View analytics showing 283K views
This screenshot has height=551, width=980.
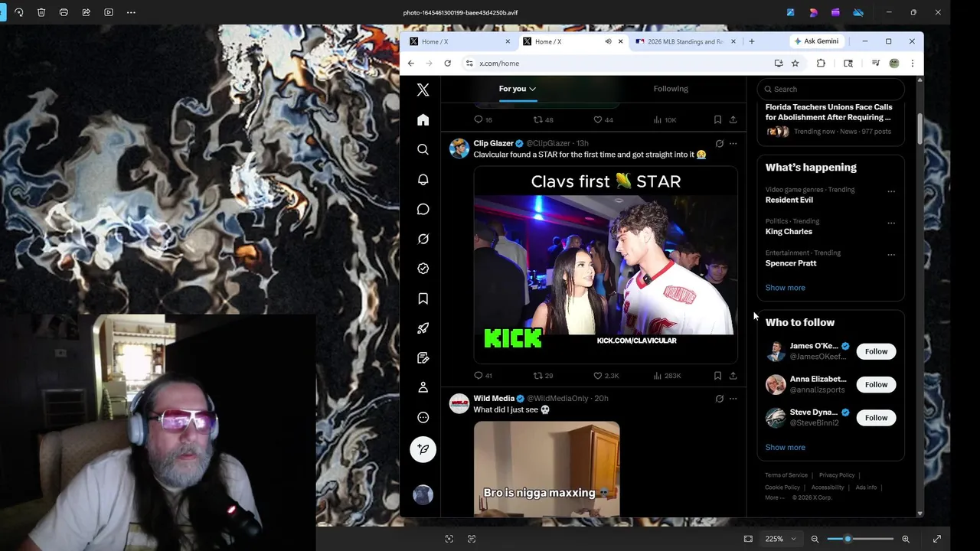[667, 376]
